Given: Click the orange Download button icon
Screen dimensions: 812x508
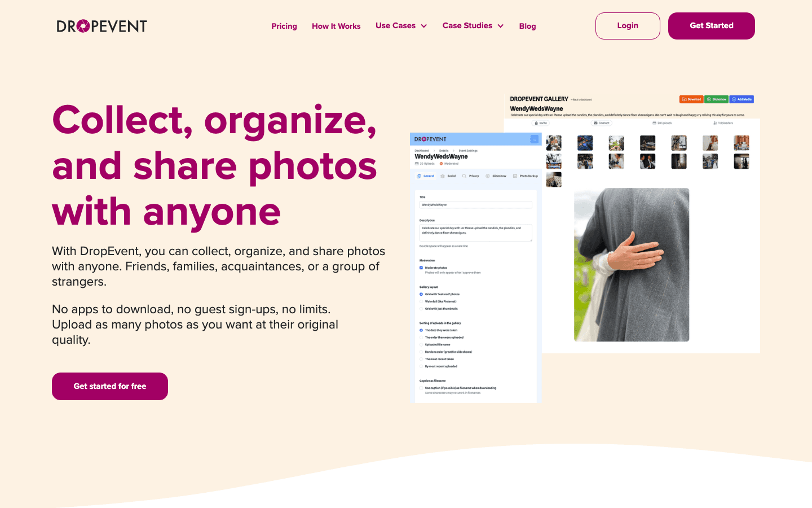Looking at the screenshot, I should (x=684, y=99).
